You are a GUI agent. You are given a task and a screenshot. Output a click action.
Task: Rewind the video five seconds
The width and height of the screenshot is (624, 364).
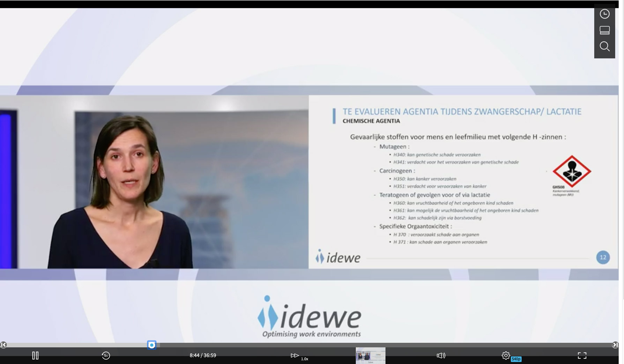tap(106, 355)
